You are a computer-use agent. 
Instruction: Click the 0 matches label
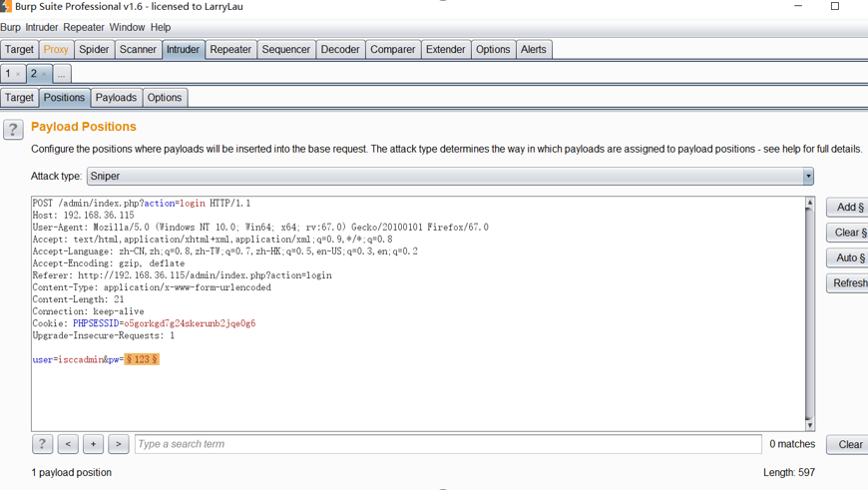792,444
